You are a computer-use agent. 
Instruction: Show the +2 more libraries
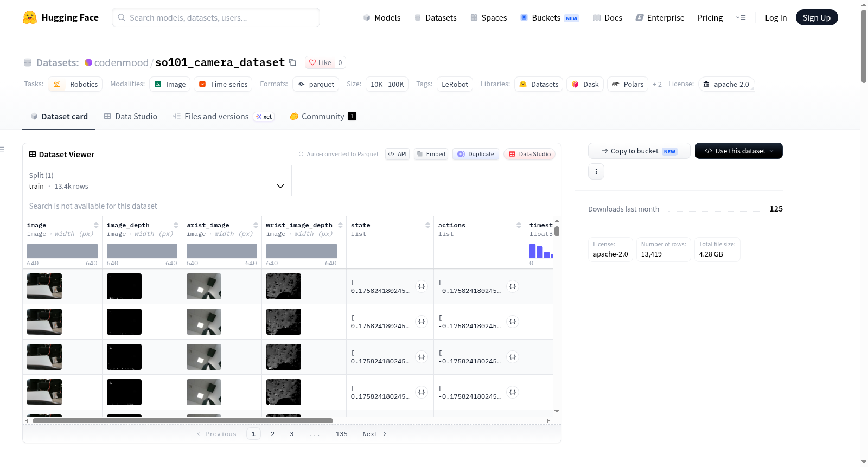pos(657,85)
